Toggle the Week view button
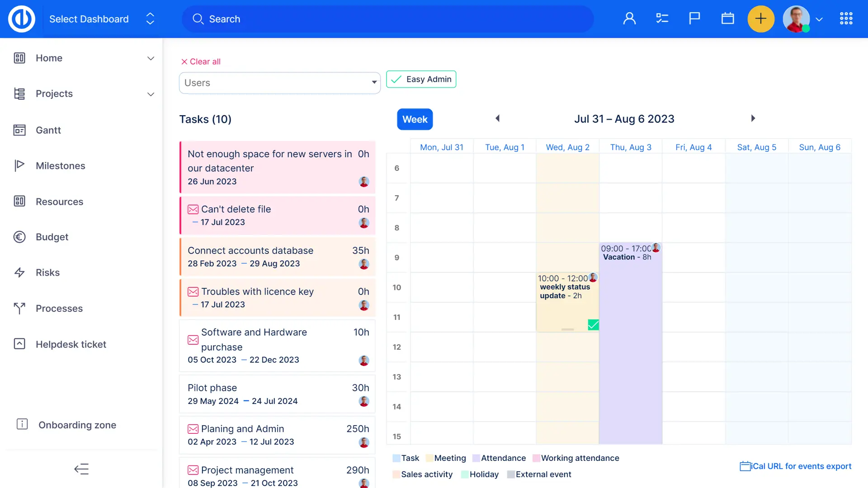Image resolution: width=868 pixels, height=488 pixels. click(415, 119)
